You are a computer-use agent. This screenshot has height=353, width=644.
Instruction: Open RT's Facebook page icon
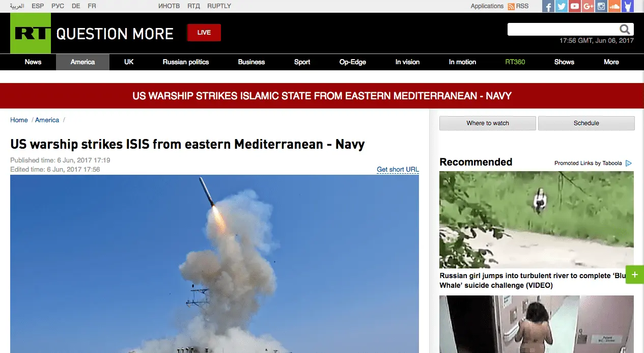[548, 6]
